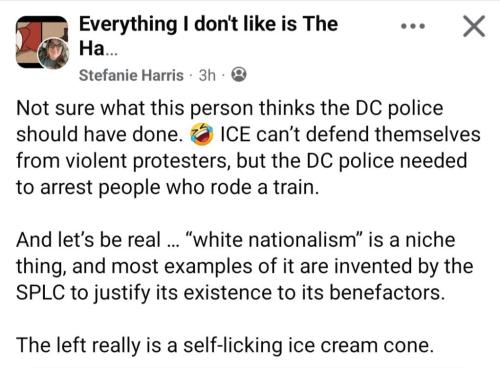Open the three-dot post options menu

click(413, 26)
